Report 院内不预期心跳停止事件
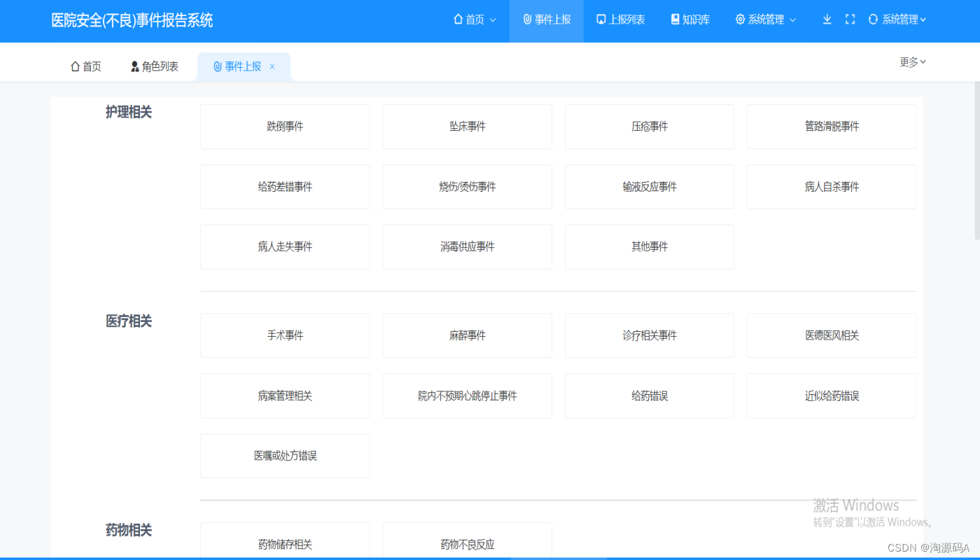Viewport: 980px width, 560px height. [468, 396]
